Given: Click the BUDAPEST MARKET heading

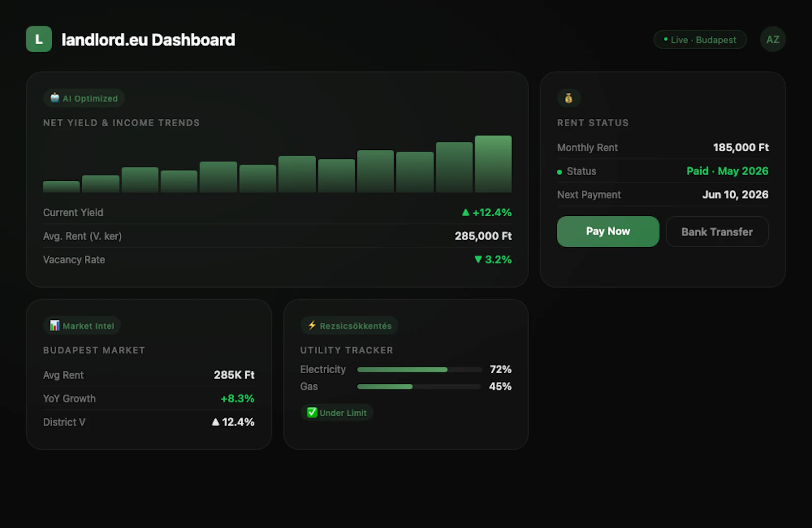Looking at the screenshot, I should tap(94, 350).
